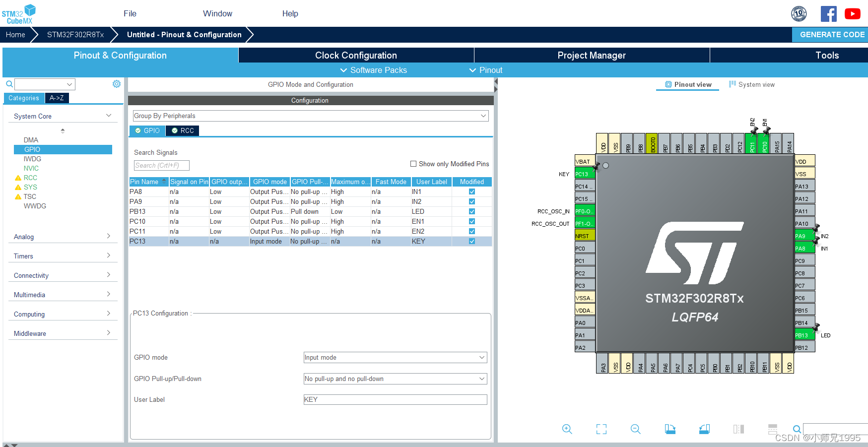The height and width of the screenshot is (447, 868).
Task: Select pin PB13 labeled LED on chip
Action: 804,335
